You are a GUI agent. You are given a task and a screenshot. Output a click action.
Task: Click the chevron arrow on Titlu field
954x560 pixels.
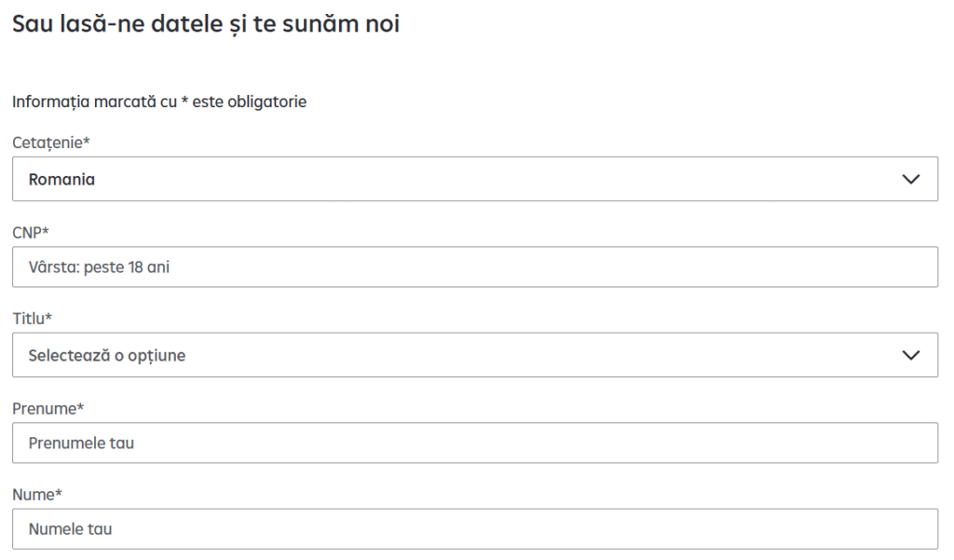point(911,355)
